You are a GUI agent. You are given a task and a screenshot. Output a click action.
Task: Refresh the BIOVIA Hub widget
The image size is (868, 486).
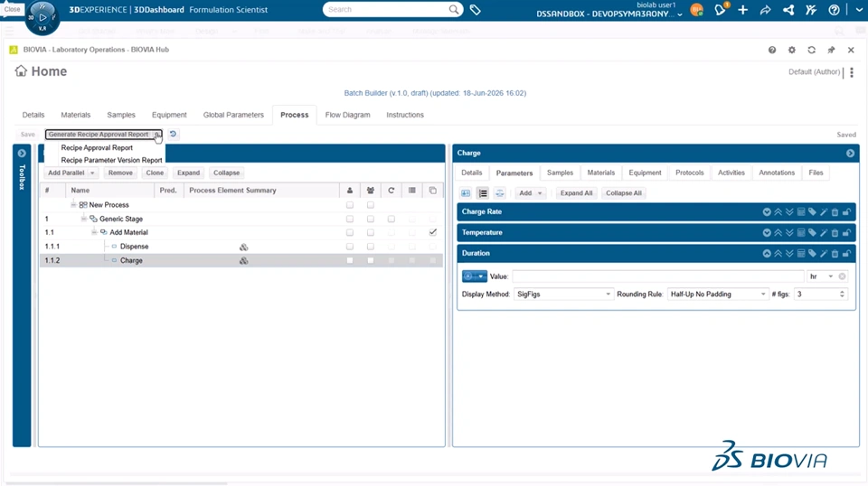pyautogui.click(x=812, y=50)
